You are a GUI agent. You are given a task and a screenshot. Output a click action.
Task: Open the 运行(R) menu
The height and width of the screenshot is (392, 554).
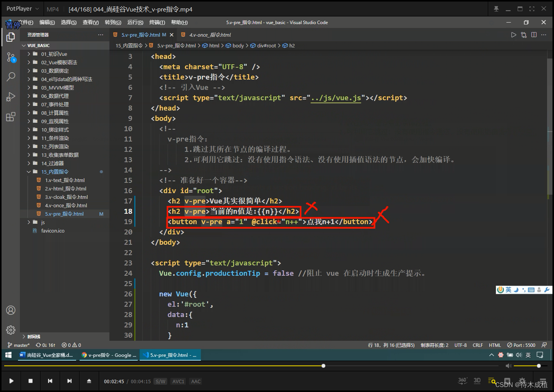(135, 23)
